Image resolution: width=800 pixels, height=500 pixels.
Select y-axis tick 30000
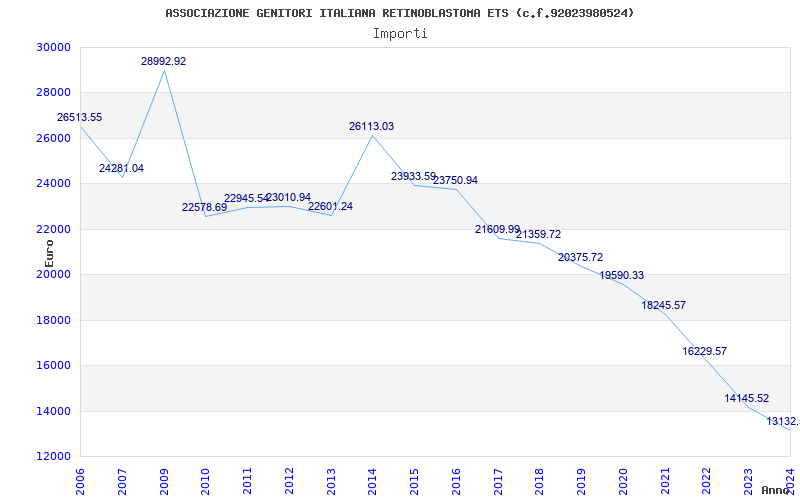pyautogui.click(x=53, y=47)
